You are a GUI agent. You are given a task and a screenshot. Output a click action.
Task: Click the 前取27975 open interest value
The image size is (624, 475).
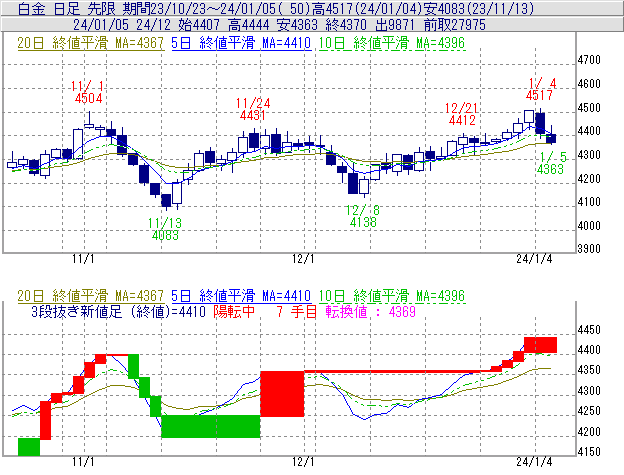[x=455, y=25]
